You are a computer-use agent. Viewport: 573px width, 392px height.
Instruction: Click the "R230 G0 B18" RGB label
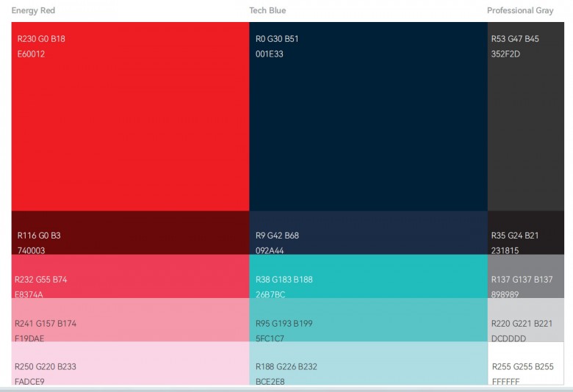click(41, 39)
